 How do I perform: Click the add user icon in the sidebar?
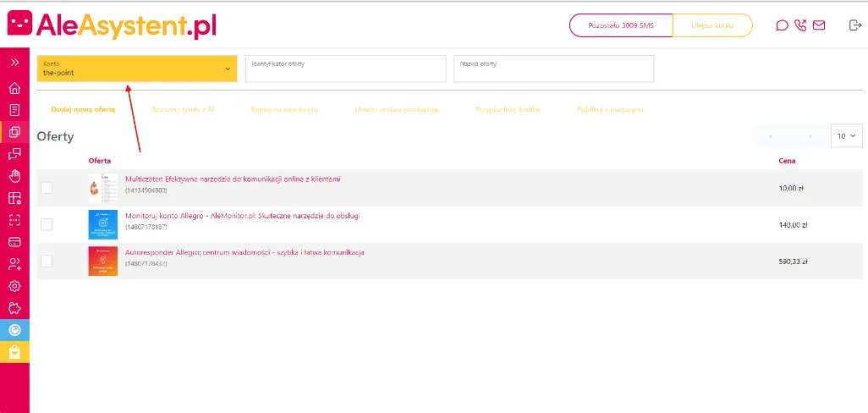pyautogui.click(x=14, y=264)
